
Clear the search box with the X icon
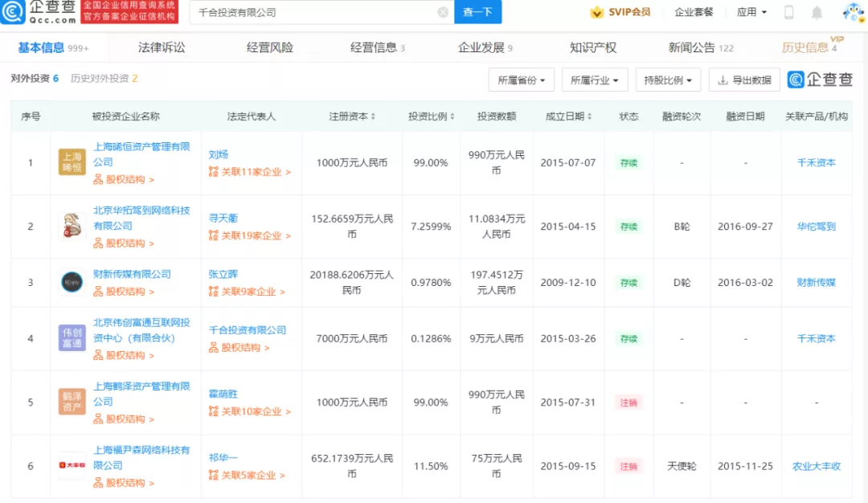[443, 12]
